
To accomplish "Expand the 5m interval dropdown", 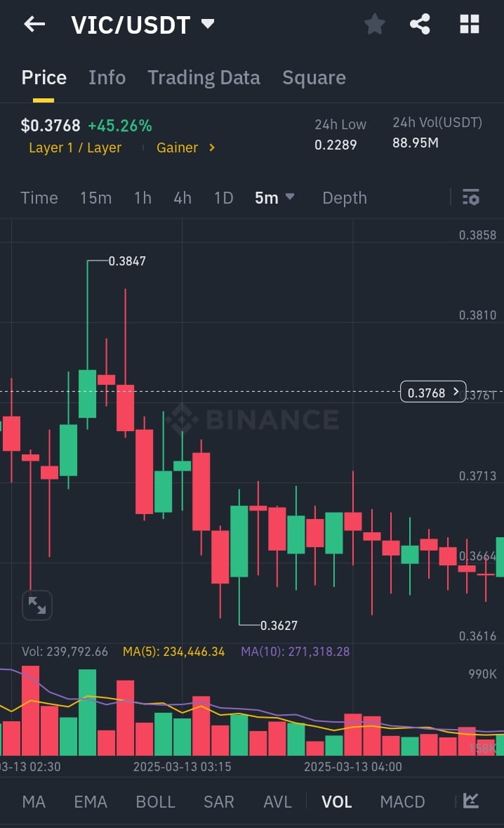I will click(274, 198).
